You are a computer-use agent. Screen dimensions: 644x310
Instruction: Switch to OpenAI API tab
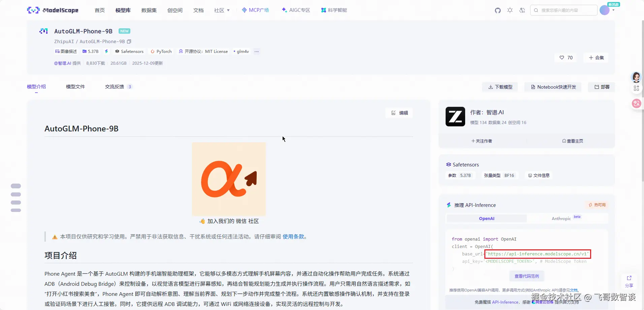pyautogui.click(x=487, y=218)
